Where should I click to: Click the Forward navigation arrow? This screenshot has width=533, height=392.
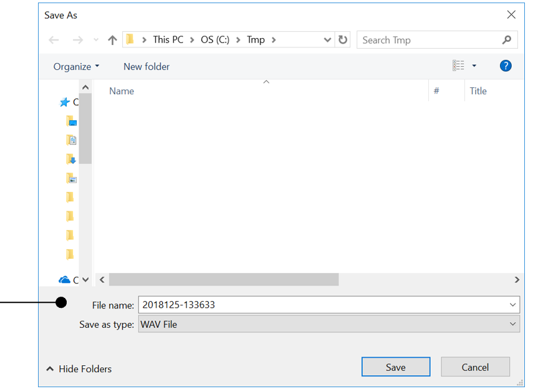pyautogui.click(x=78, y=40)
